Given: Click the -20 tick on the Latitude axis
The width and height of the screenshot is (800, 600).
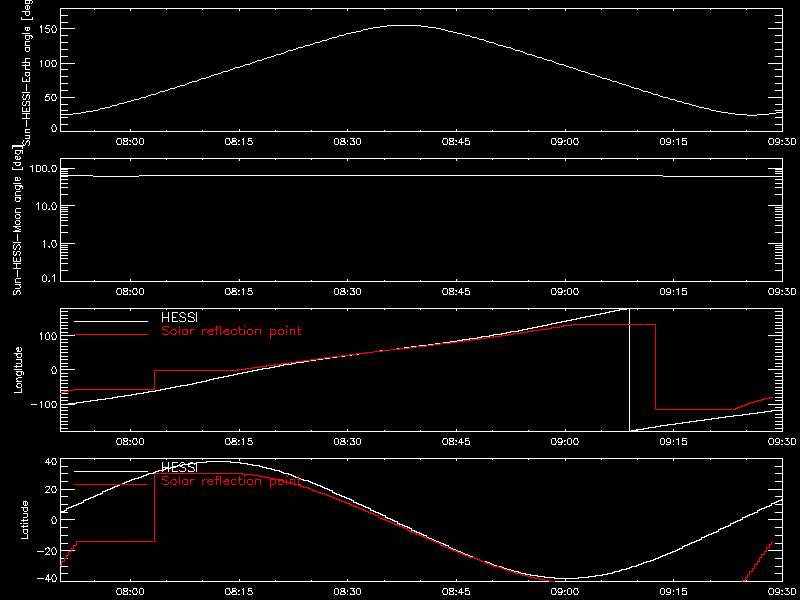Looking at the screenshot, I should point(46,550).
